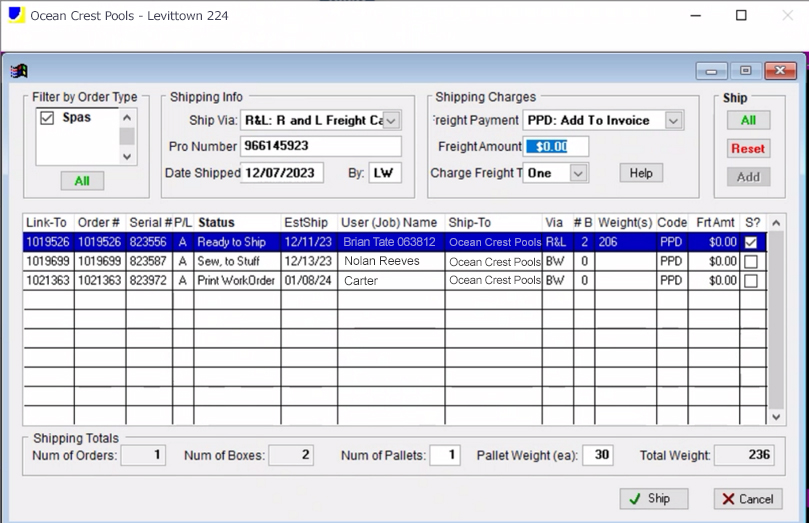Open the Help button for shipping charges
The image size is (809, 523).
point(641,173)
